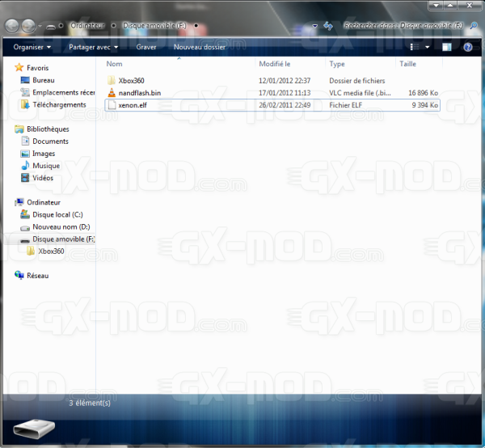Screen dimensions: 485x448
Task: Click the Nouveau nom (D:) drive icon
Action: 25,228
